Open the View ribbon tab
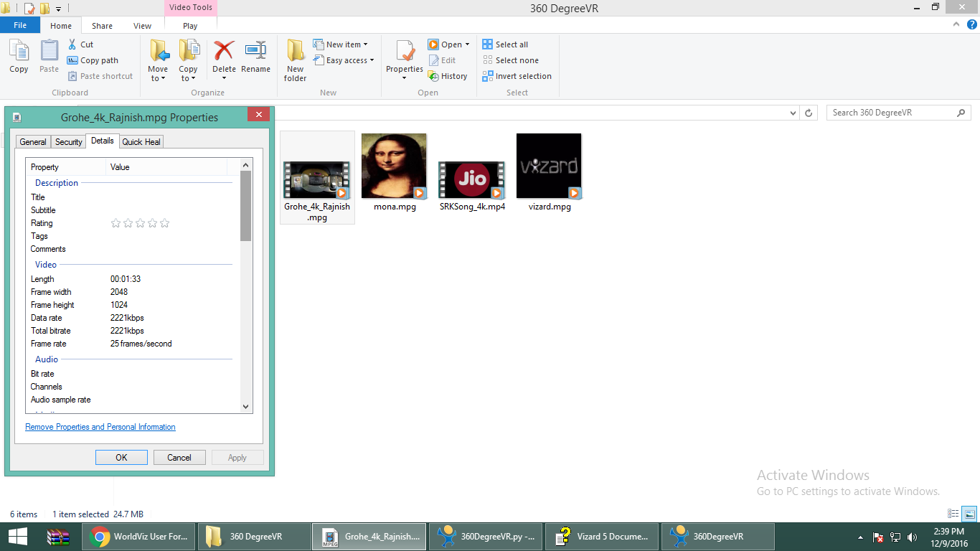 142,26
